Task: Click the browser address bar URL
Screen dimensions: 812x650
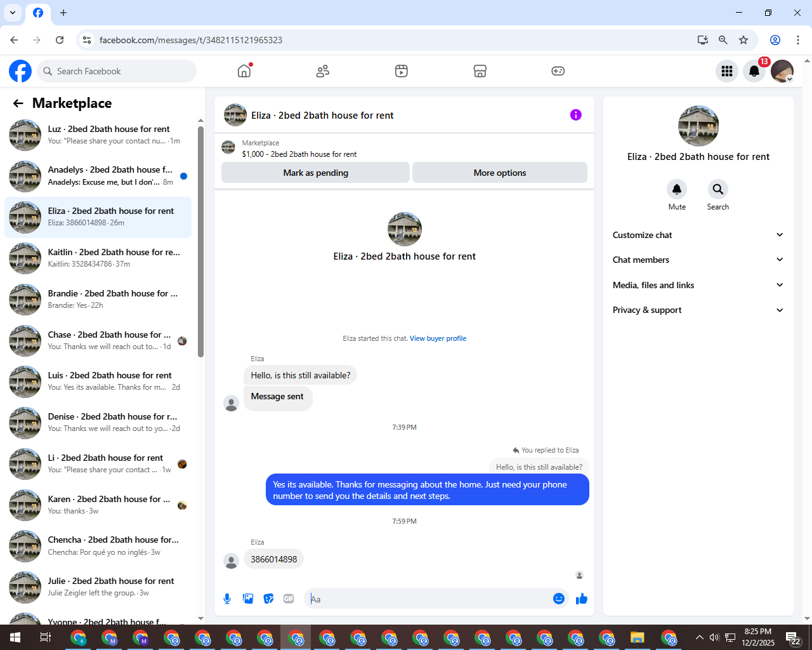Action: [191, 40]
